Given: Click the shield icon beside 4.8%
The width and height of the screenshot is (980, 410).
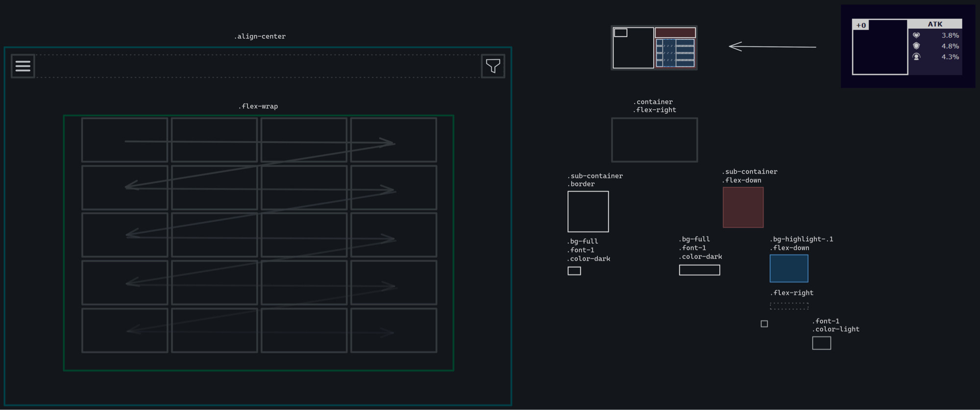Looking at the screenshot, I should point(916,46).
